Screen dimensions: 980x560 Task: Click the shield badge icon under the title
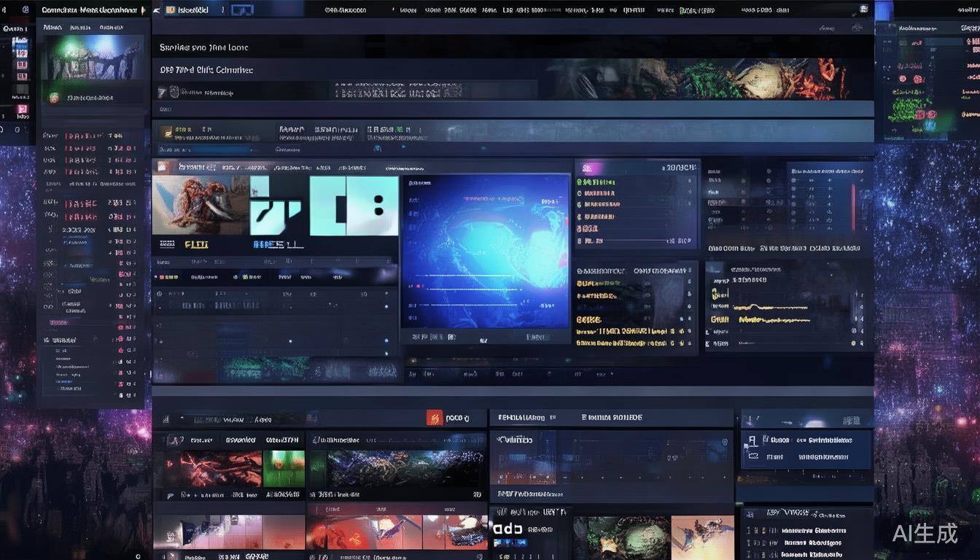(x=174, y=92)
